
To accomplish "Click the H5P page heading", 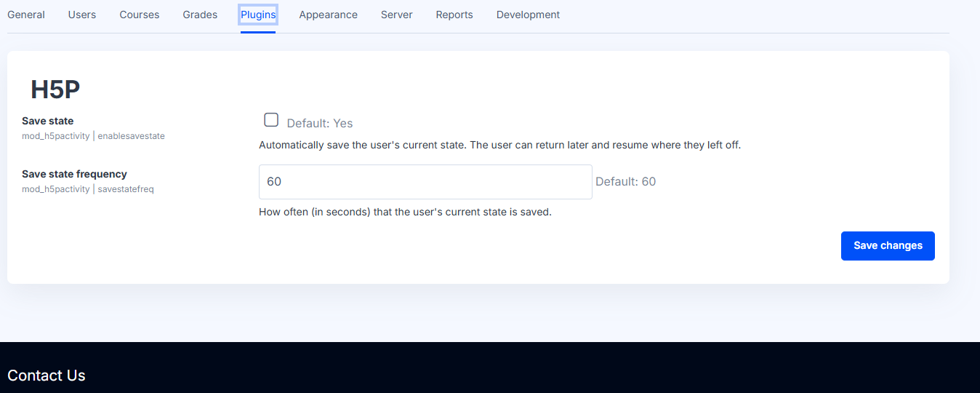I will [x=55, y=90].
